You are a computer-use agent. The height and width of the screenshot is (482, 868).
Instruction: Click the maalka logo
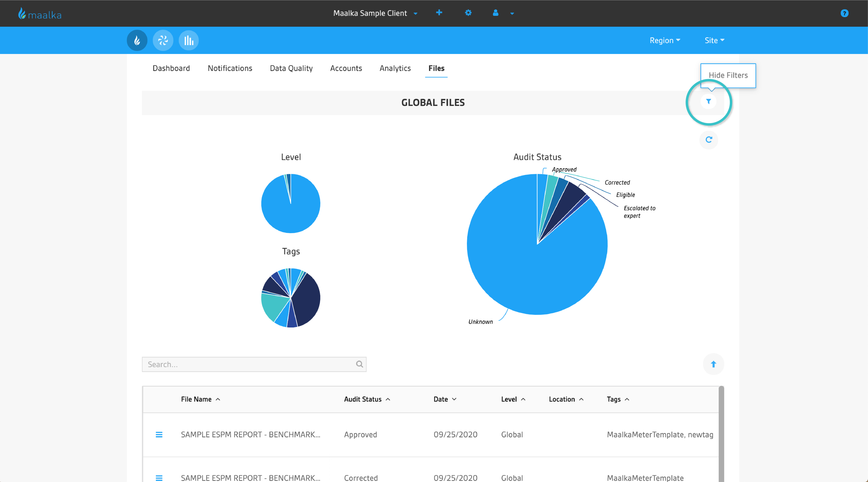point(40,13)
